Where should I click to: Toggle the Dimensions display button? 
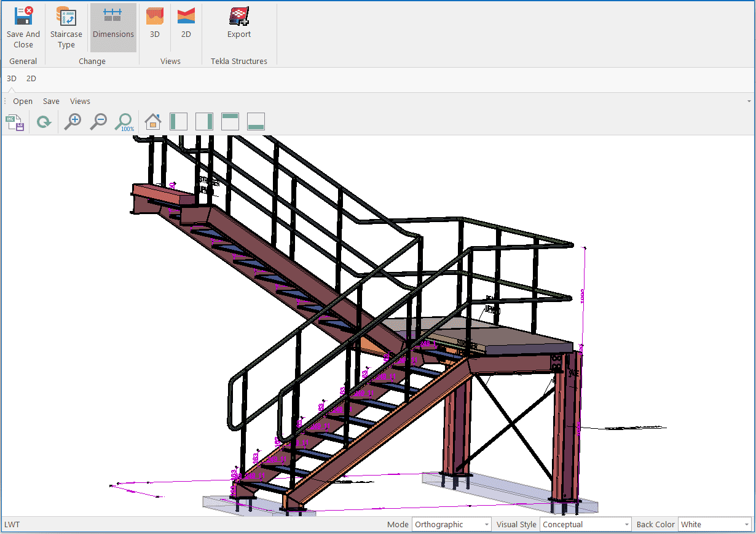tap(113, 27)
